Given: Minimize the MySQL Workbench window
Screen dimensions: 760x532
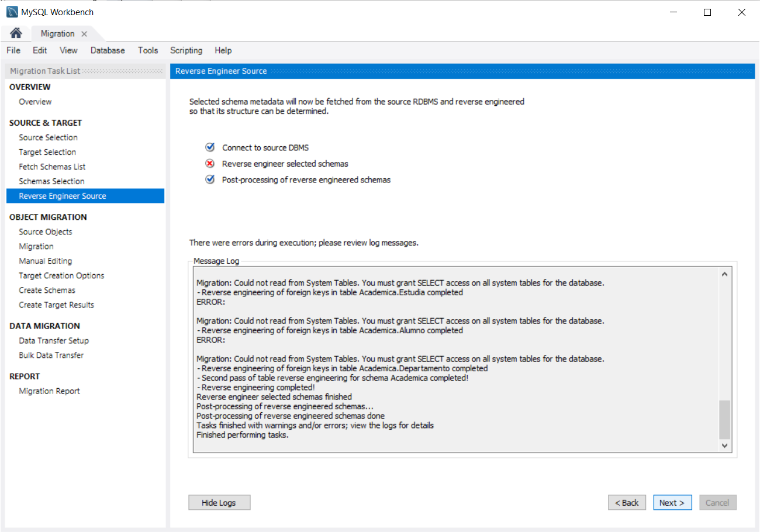Looking at the screenshot, I should point(673,12).
